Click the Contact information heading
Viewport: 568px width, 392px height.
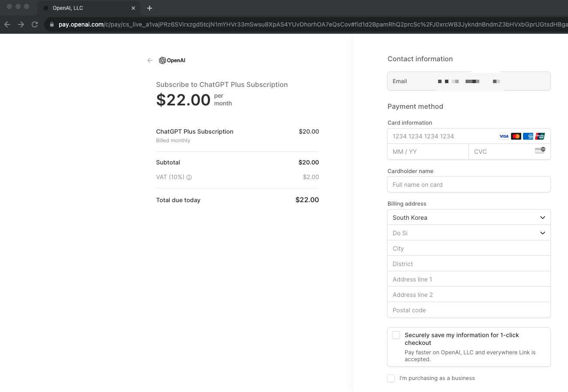(420, 59)
